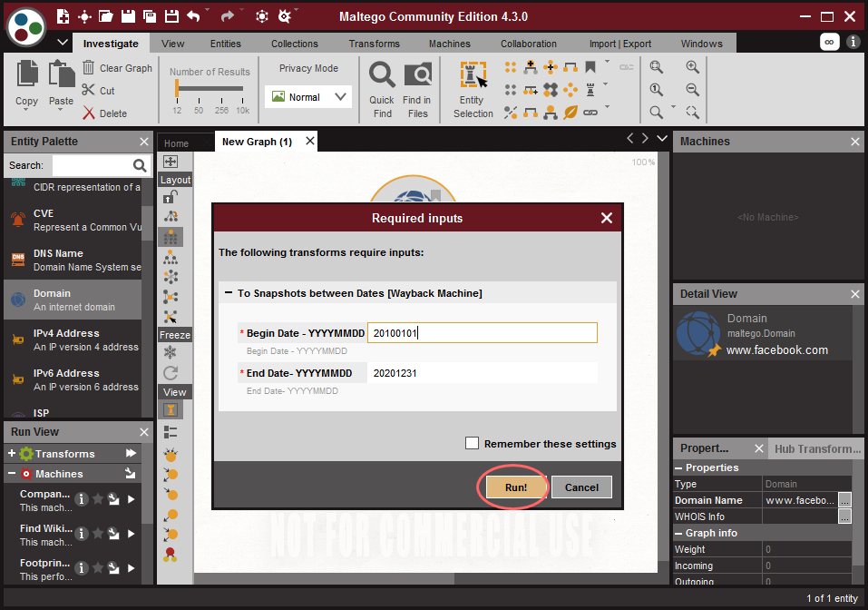Click the ellipsis button beside Domain Name
Viewport: 868px width, 610px height.
(844, 500)
